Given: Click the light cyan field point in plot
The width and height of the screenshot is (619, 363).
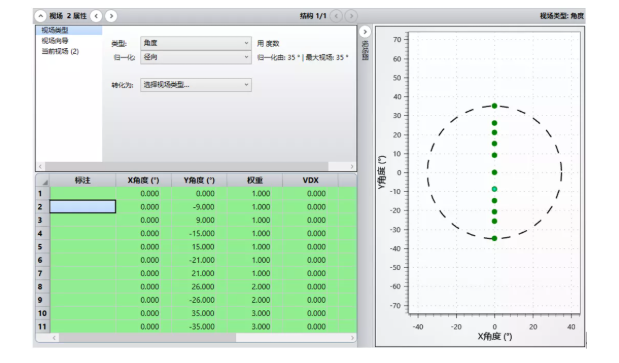Looking at the screenshot, I should click(494, 189).
